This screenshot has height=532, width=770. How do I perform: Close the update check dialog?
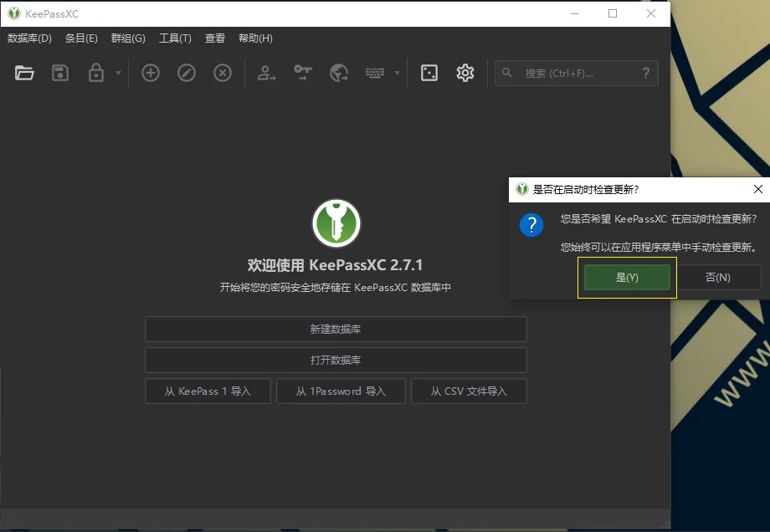(x=757, y=189)
